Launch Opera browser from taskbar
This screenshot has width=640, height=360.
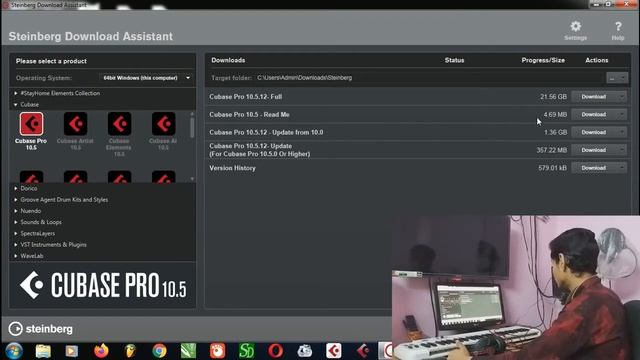click(x=276, y=351)
